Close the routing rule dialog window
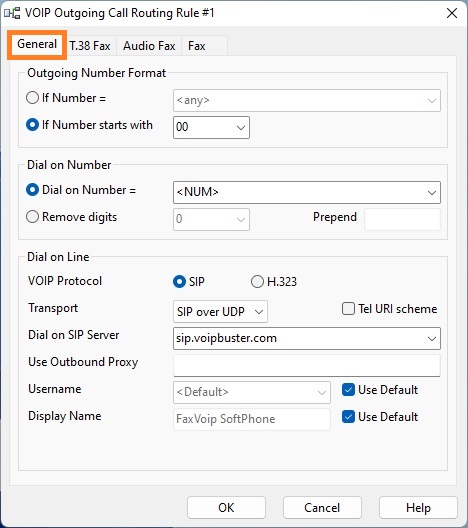 click(x=452, y=13)
